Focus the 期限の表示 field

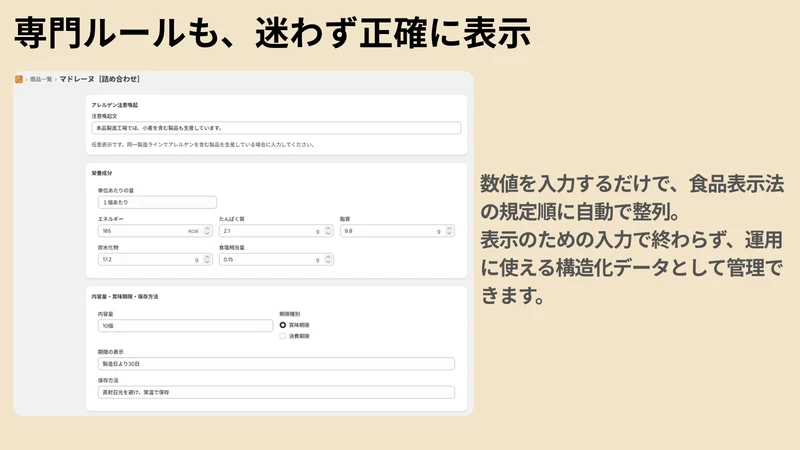276,364
